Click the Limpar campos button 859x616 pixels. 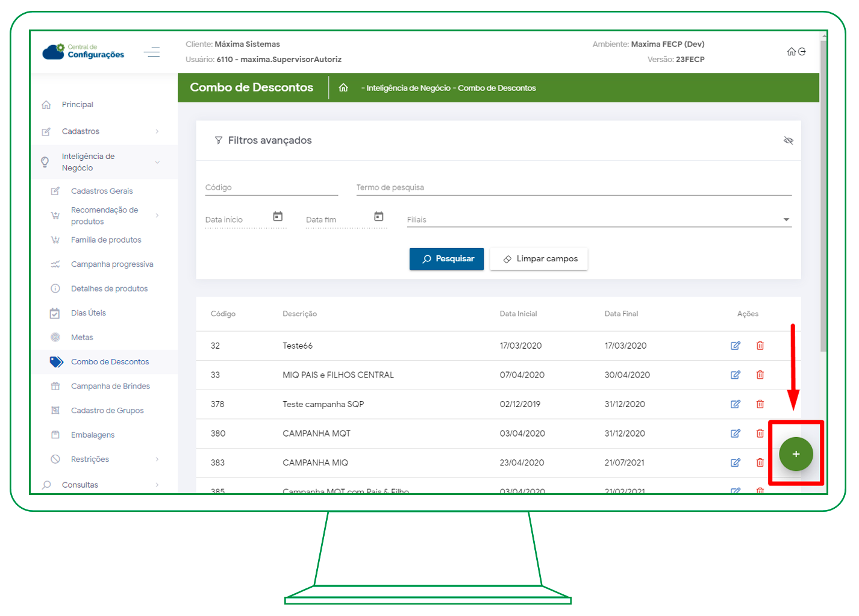point(539,259)
